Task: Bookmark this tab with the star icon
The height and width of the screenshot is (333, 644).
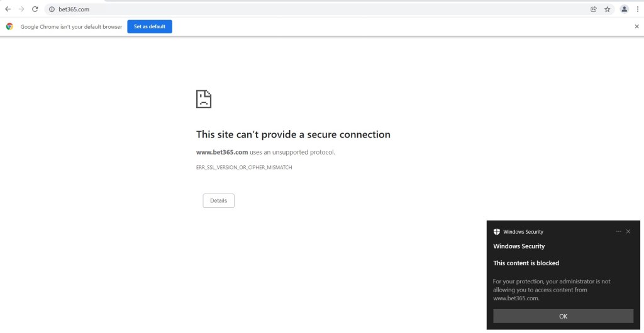Action: pyautogui.click(x=608, y=9)
